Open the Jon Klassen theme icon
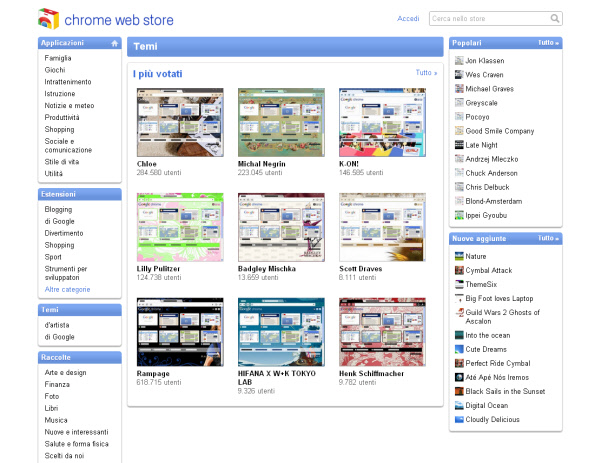 [x=459, y=61]
